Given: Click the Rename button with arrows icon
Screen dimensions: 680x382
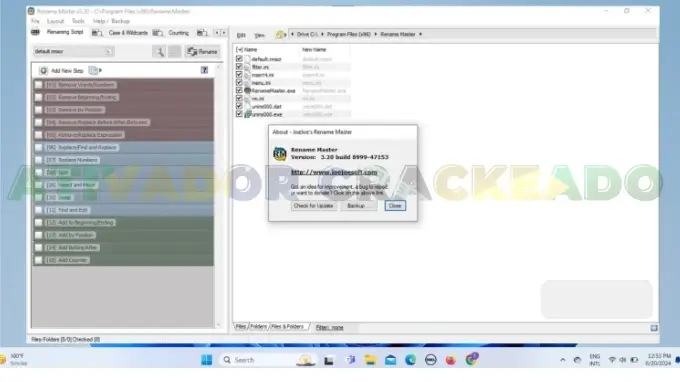Looking at the screenshot, I should pyautogui.click(x=203, y=52).
